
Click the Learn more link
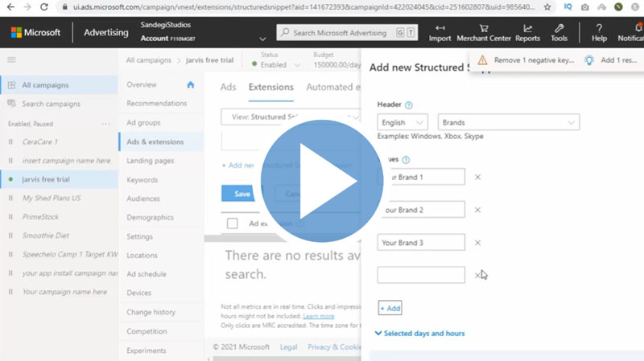[318, 316]
